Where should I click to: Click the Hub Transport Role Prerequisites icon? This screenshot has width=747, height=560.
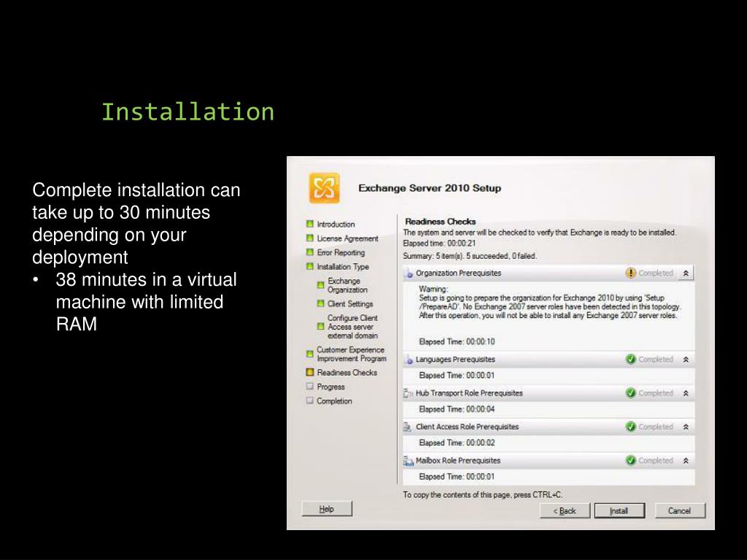click(409, 393)
